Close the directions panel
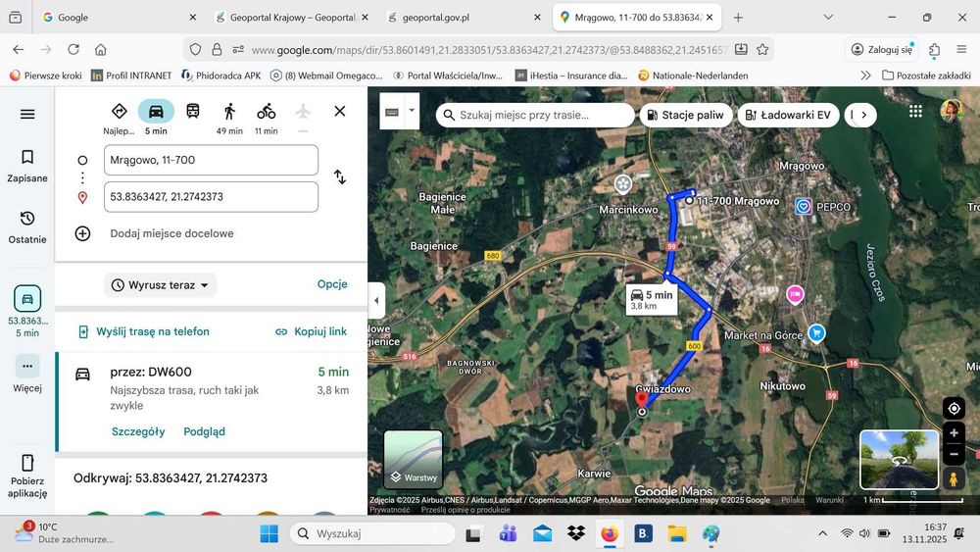The height and width of the screenshot is (552, 980). [x=340, y=111]
